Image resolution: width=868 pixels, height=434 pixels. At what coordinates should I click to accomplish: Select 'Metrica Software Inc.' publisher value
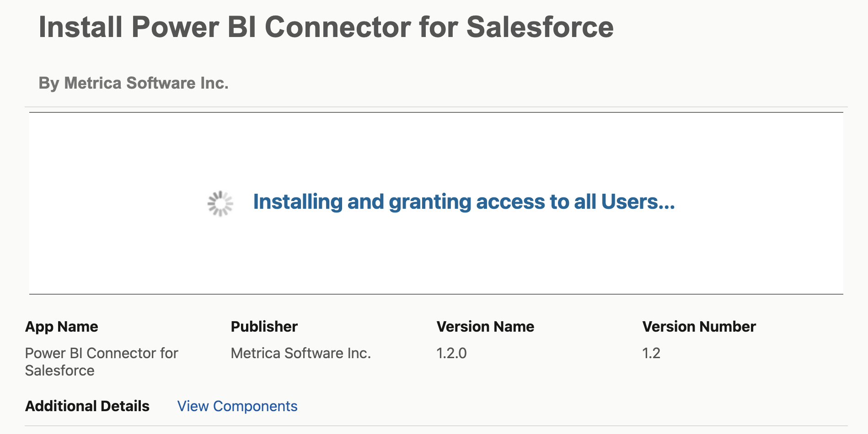point(301,353)
